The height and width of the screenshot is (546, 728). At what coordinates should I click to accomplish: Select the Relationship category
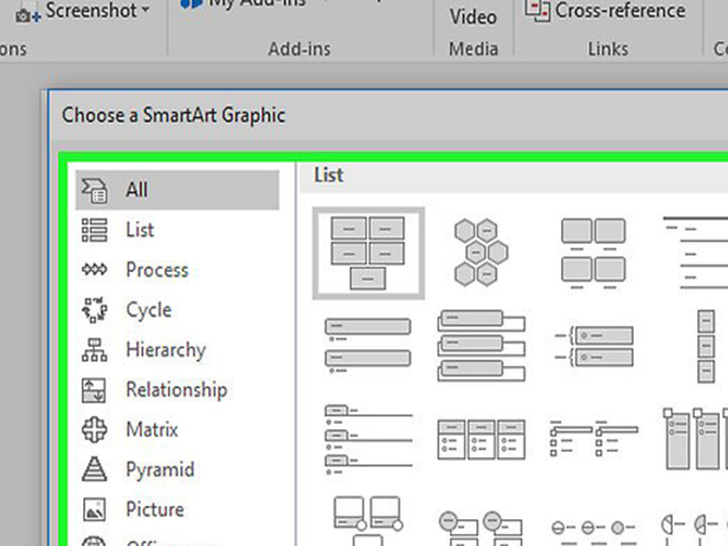178,390
